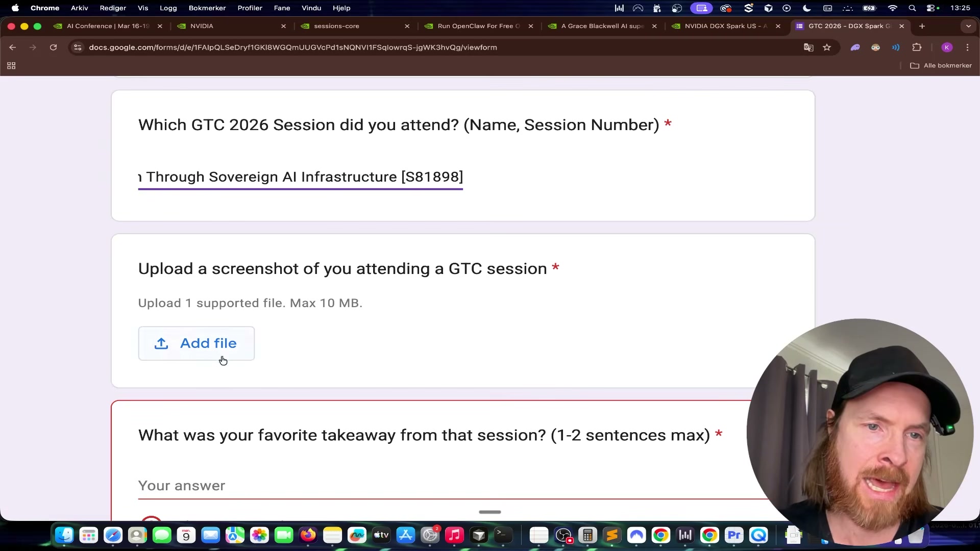This screenshot has width=980, height=551.
Task: Open the translate page icon
Action: [808, 47]
